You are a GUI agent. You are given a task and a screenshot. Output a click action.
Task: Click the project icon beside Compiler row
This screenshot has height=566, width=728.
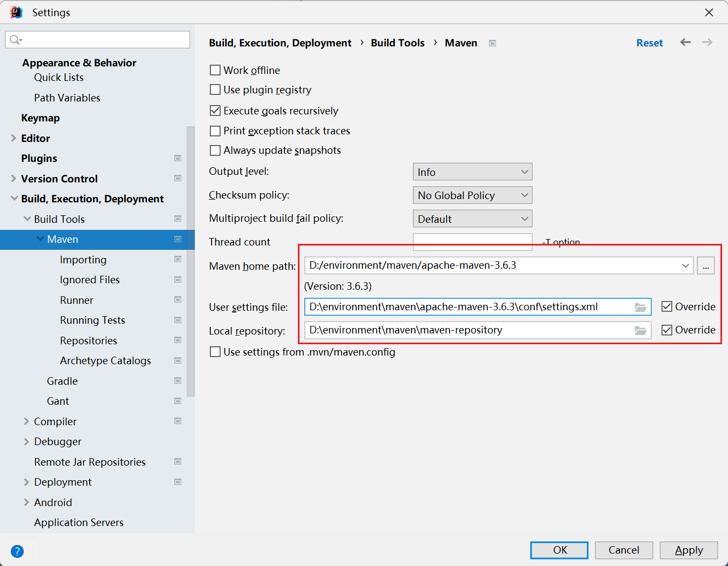[178, 421]
